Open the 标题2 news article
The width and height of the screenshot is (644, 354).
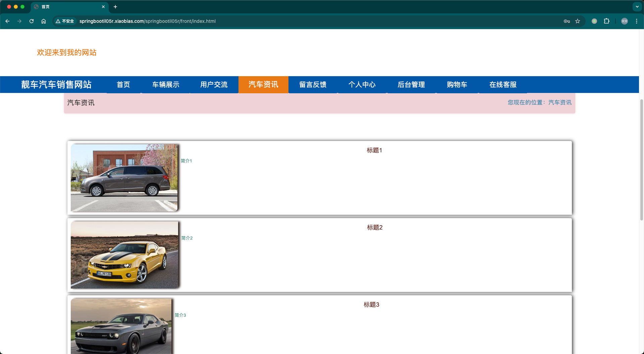375,227
